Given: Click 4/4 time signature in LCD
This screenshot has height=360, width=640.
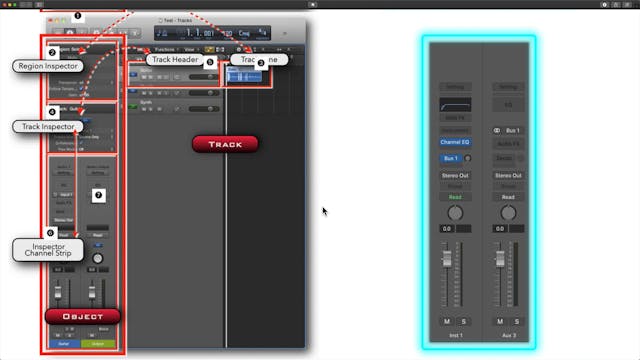Looking at the screenshot, I should (x=262, y=32).
